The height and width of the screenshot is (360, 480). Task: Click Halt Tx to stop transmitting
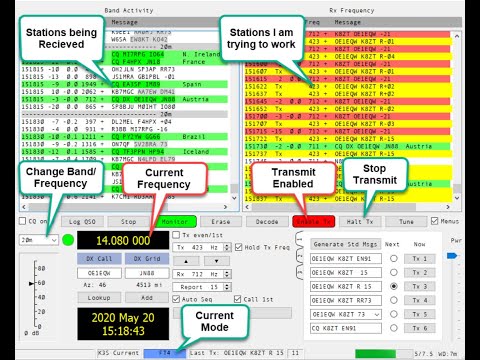(360, 221)
